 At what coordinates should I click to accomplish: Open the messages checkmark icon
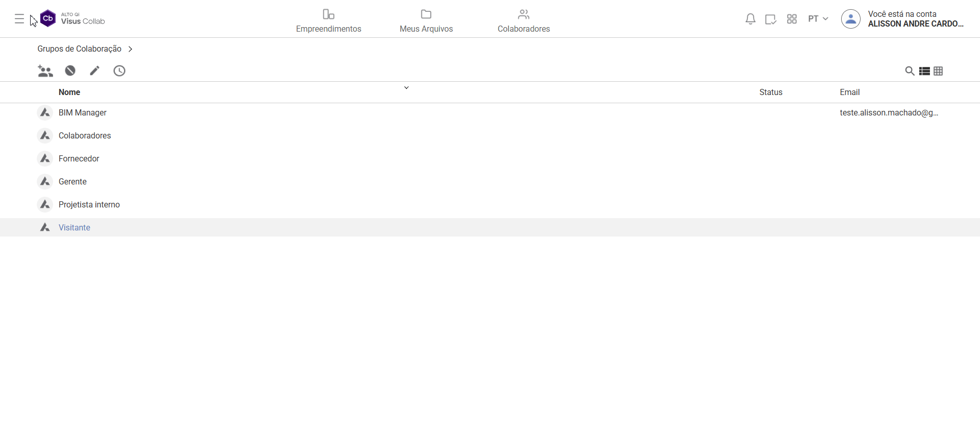pos(771,19)
